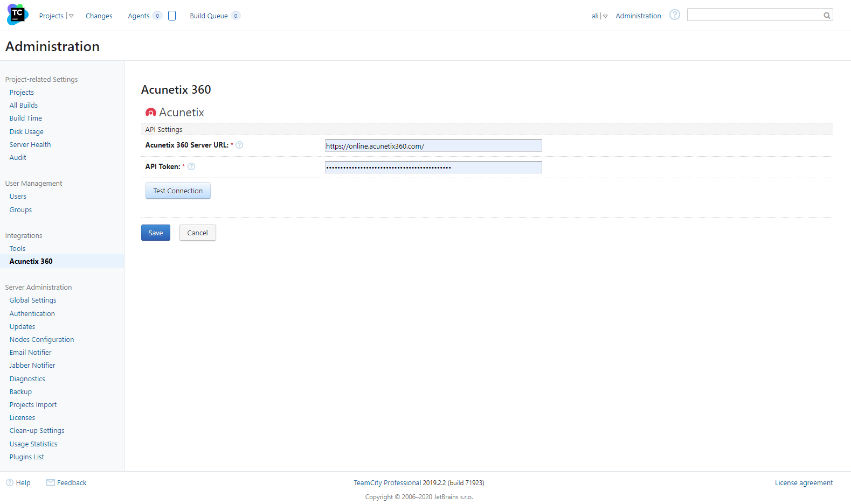Click the Feedback envelope icon
Image resolution: width=851 pixels, height=504 pixels.
(51, 482)
